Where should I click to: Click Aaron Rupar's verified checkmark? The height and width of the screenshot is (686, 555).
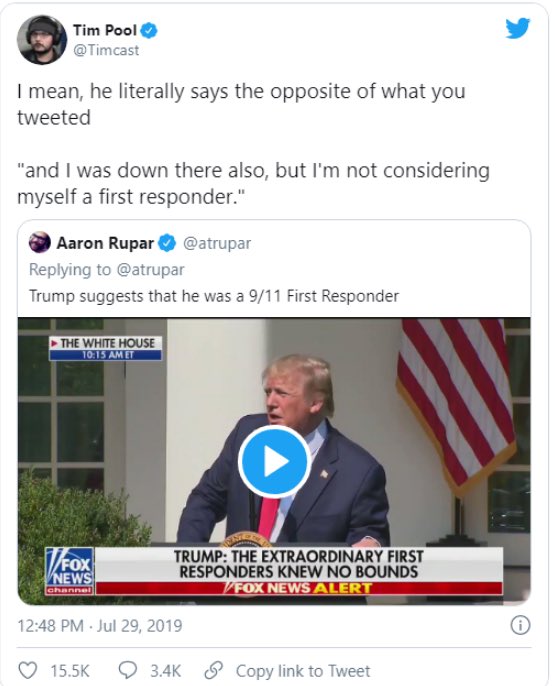(x=167, y=243)
